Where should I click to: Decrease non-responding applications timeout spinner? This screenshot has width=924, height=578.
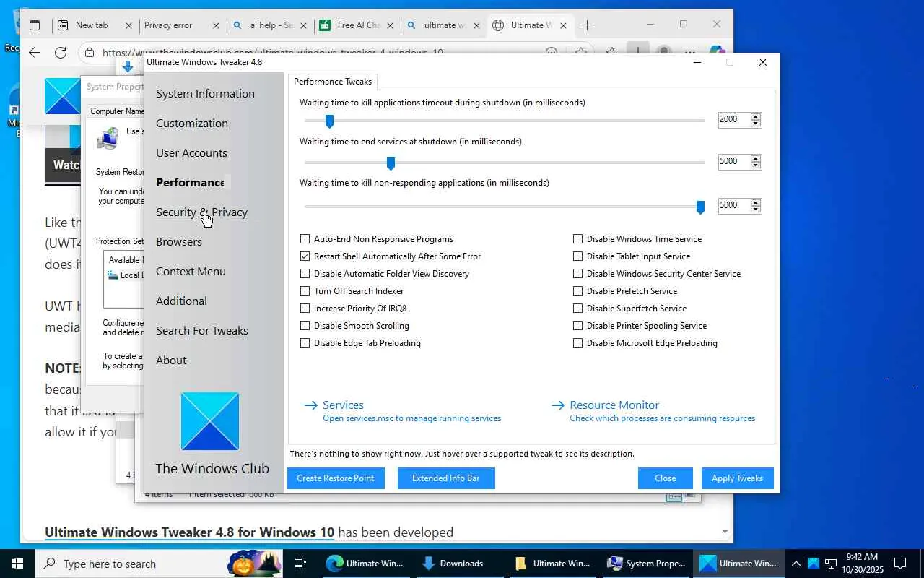click(x=756, y=210)
